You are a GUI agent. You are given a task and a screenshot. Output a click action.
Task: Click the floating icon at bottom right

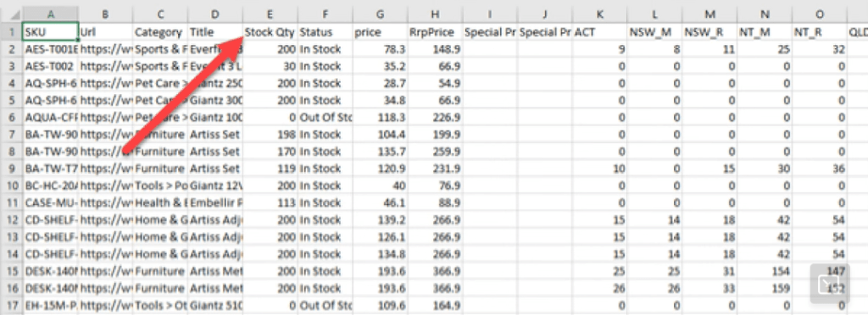point(829,284)
